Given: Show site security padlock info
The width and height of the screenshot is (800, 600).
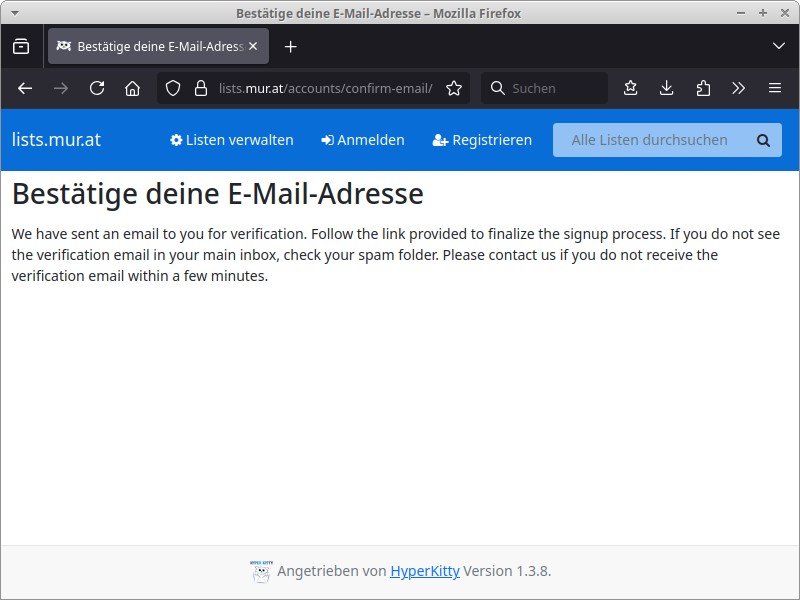Looking at the screenshot, I should (x=200, y=88).
